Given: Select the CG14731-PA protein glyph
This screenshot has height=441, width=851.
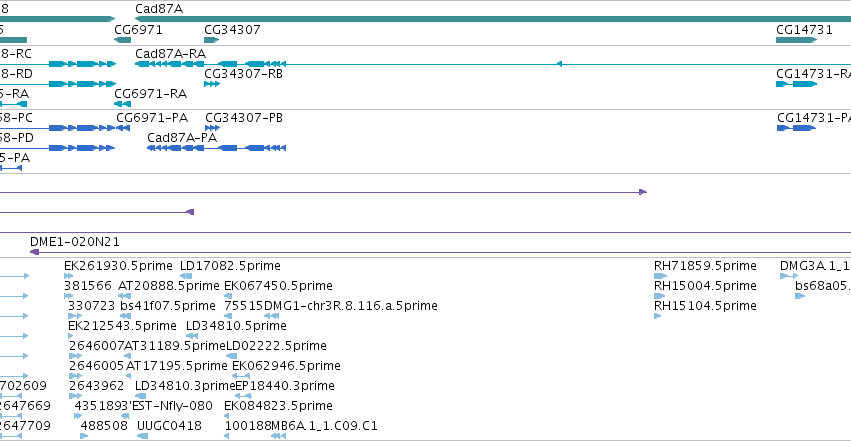Looking at the screenshot, I should coord(796,128).
